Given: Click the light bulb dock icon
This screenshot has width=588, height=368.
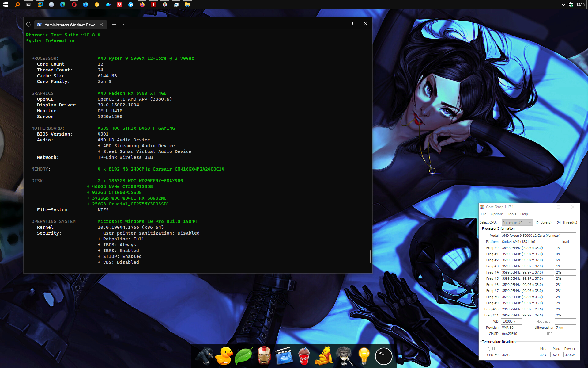Looking at the screenshot, I should (364, 356).
